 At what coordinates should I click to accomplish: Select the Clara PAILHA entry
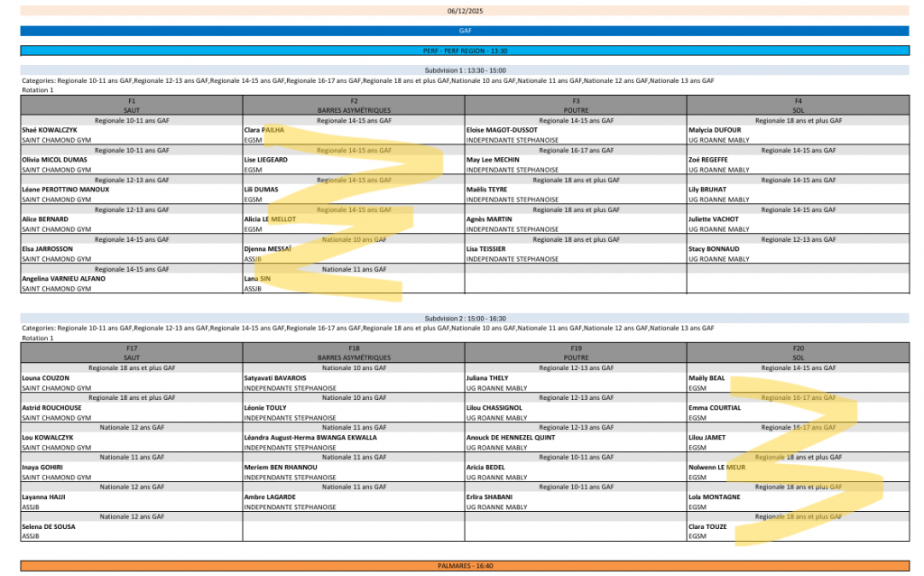click(x=264, y=130)
